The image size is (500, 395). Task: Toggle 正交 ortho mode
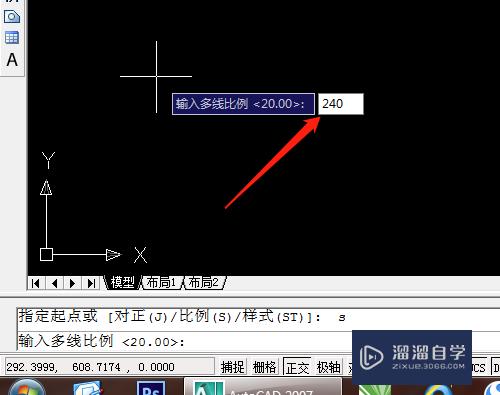click(x=297, y=367)
